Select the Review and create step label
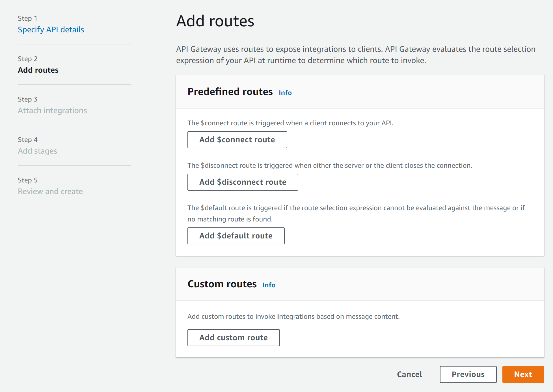This screenshot has width=553, height=392. pos(50,191)
